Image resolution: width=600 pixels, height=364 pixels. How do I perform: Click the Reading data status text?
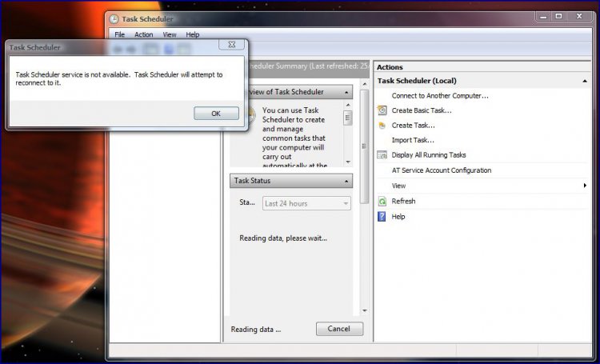(x=256, y=329)
